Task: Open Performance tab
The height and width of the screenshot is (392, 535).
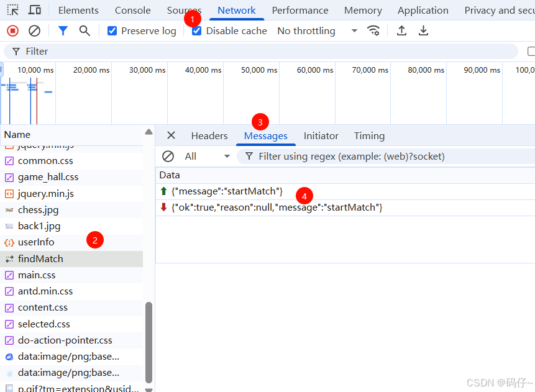Action: click(300, 10)
